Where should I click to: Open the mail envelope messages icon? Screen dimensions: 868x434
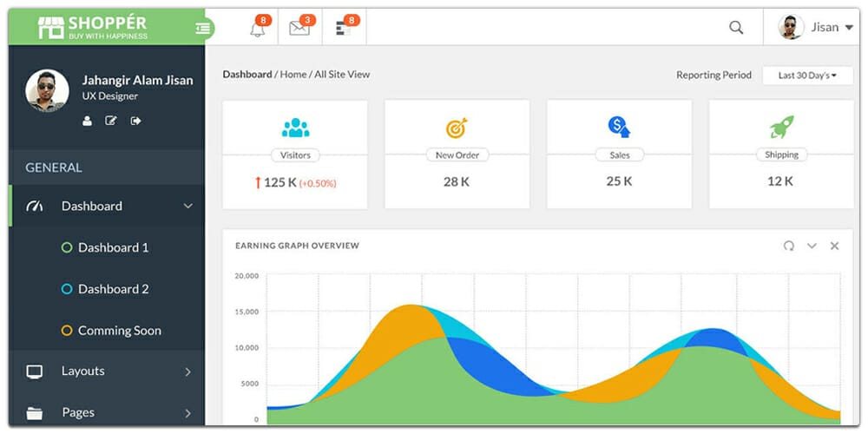click(x=299, y=29)
